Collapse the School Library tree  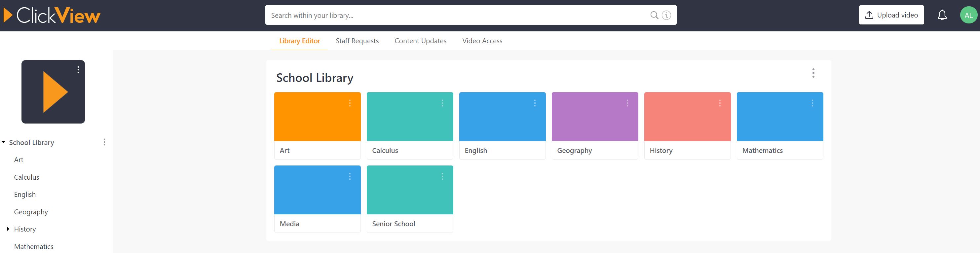coord(3,142)
